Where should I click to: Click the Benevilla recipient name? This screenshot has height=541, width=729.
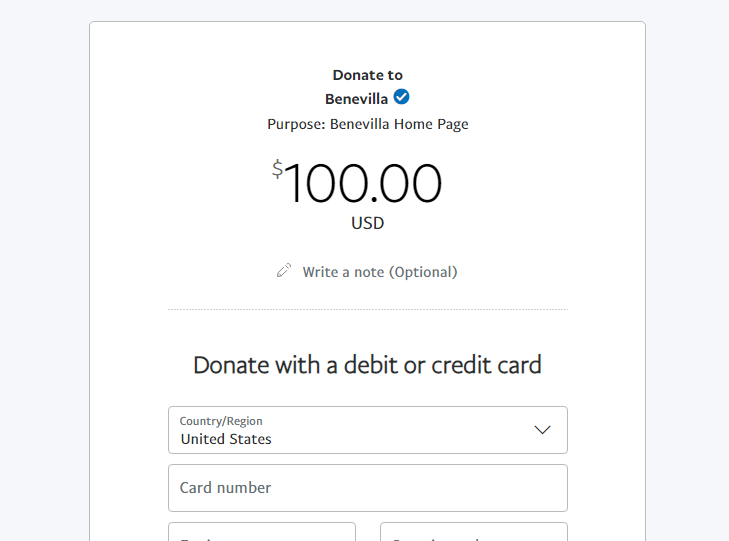coord(356,99)
